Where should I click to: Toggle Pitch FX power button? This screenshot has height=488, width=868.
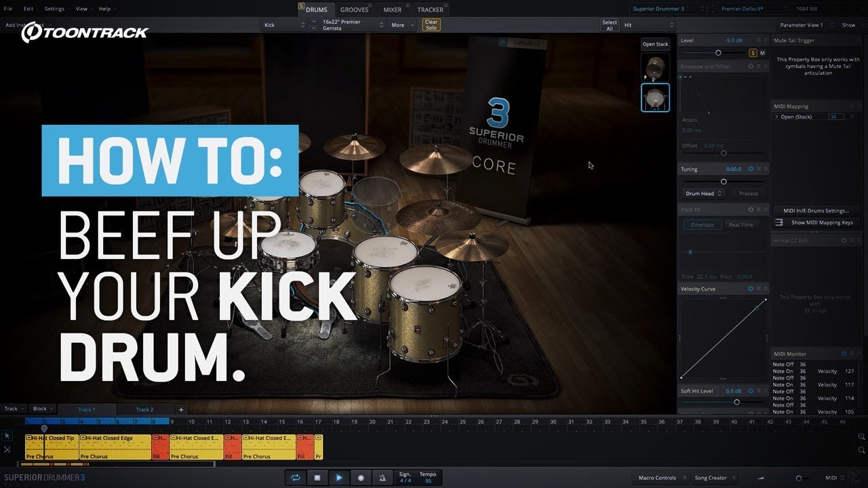[x=751, y=210]
